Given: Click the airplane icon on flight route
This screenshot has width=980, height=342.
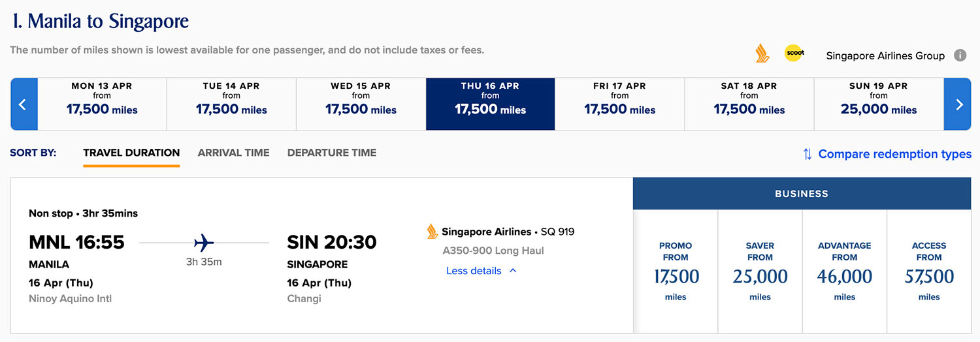Looking at the screenshot, I should click(204, 243).
